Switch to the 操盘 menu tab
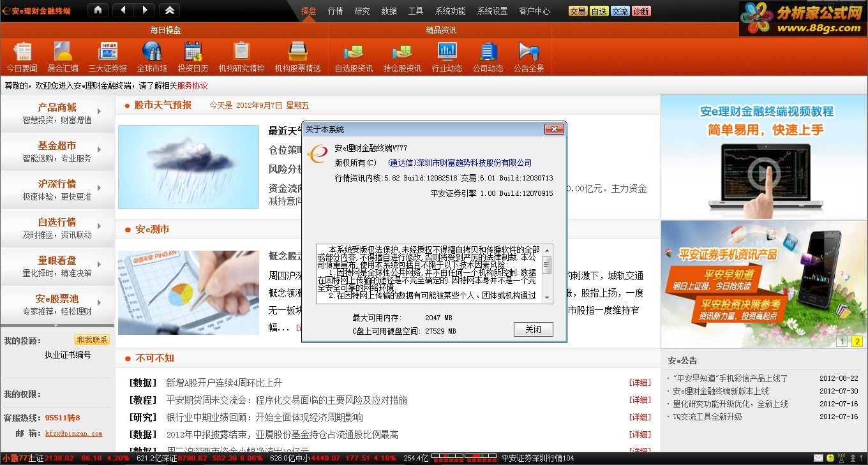The width and height of the screenshot is (868, 465). click(x=309, y=11)
